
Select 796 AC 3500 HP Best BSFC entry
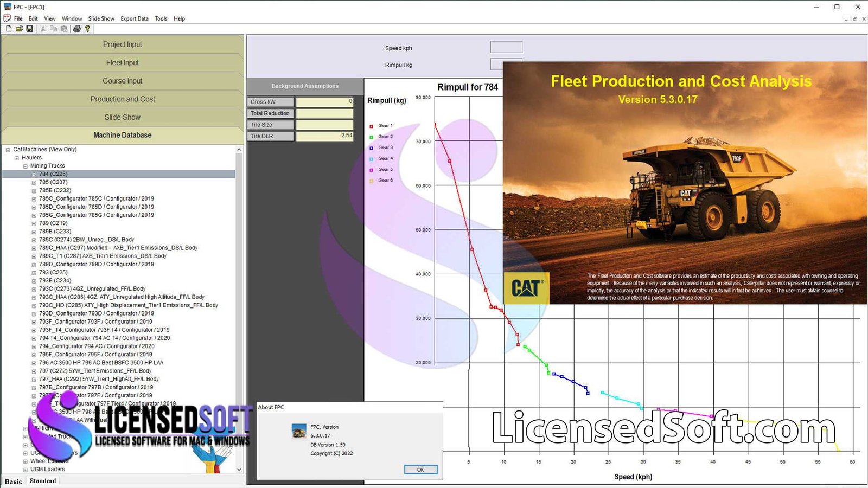click(101, 363)
